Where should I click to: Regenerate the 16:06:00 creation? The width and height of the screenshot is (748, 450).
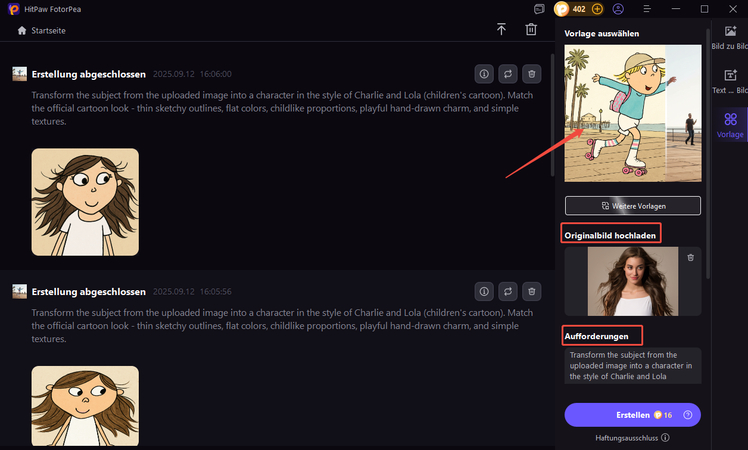tap(508, 74)
